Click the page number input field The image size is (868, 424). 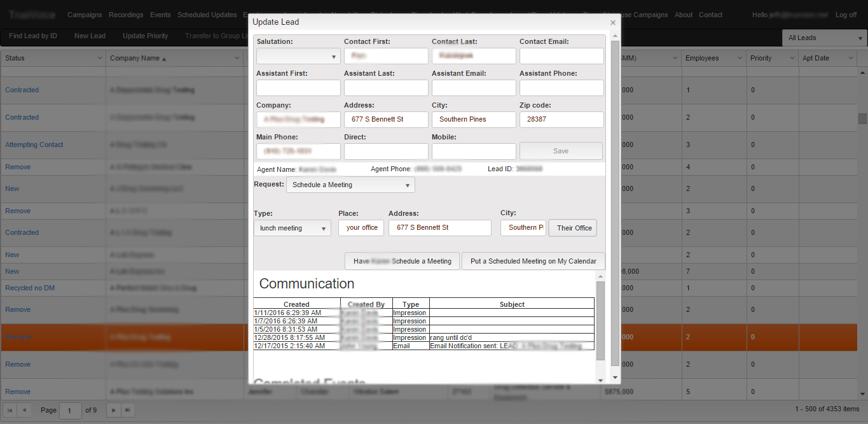[x=71, y=411]
